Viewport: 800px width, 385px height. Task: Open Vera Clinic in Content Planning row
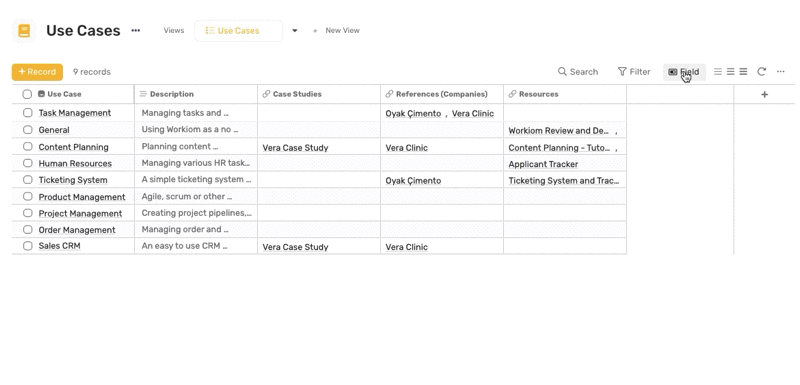pos(407,148)
